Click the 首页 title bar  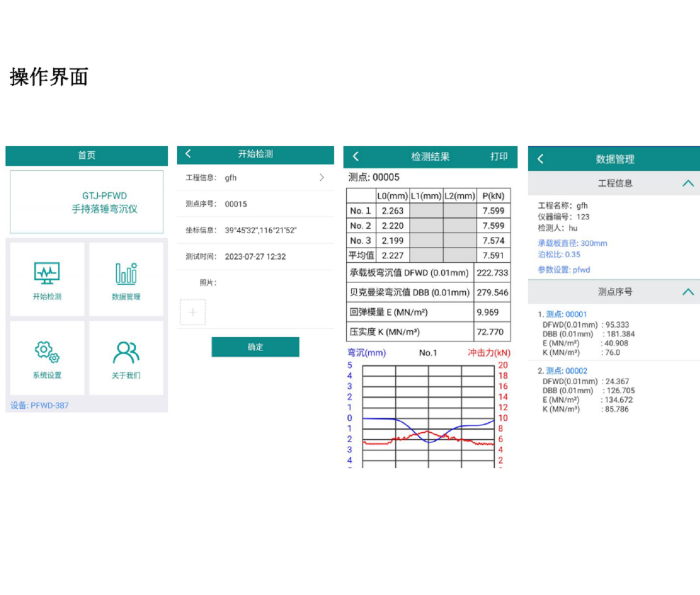pyautogui.click(x=87, y=155)
